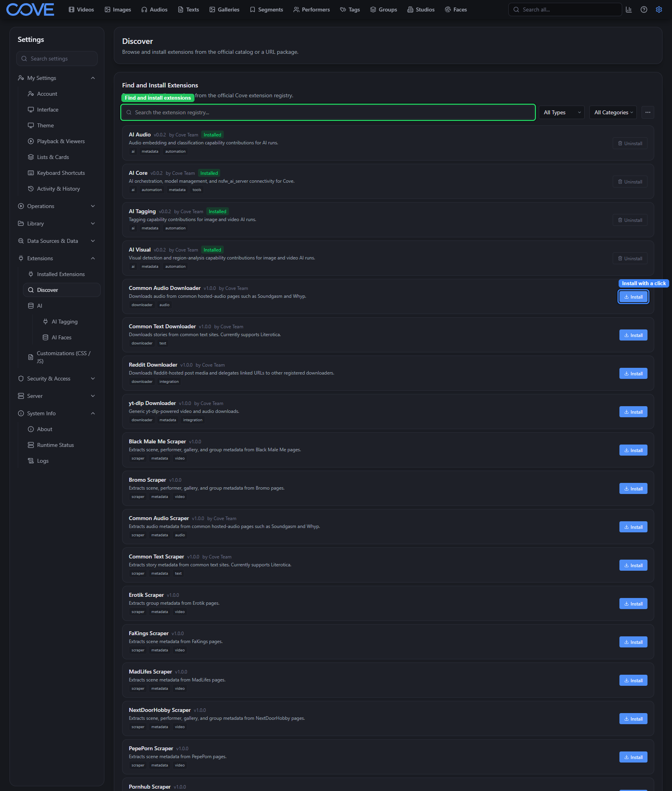
Task: Select the AI item under Extensions
Action: [x=61, y=306]
